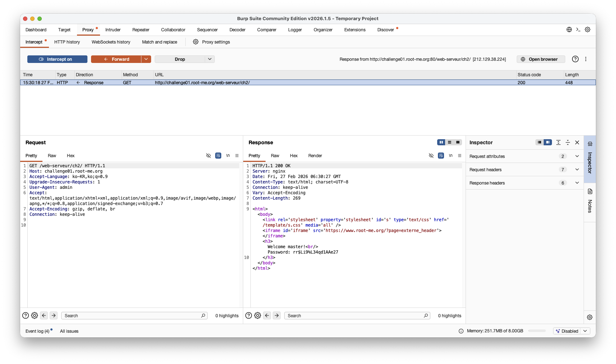Click the help icon beside Open browser
Viewport: 616px width, 364px height.
(x=575, y=59)
